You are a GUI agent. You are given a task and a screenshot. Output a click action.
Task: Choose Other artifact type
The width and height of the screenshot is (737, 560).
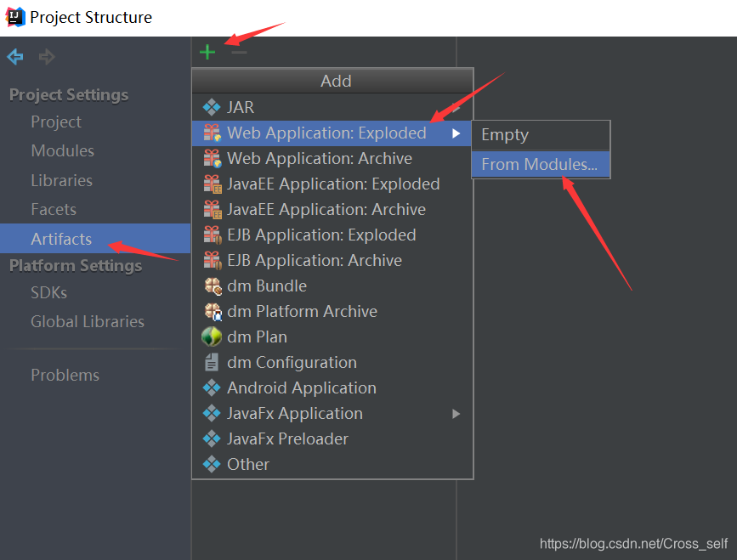pyautogui.click(x=332, y=464)
